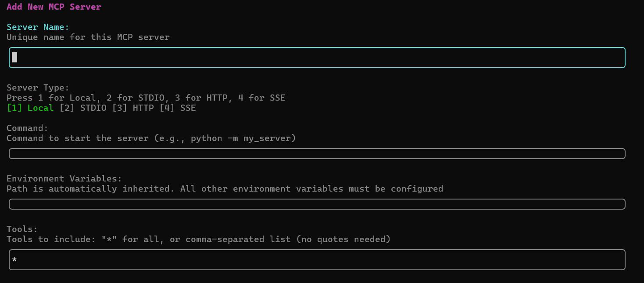Click the "Add New MCP Server" heading
This screenshot has height=283, width=644.
54,7
